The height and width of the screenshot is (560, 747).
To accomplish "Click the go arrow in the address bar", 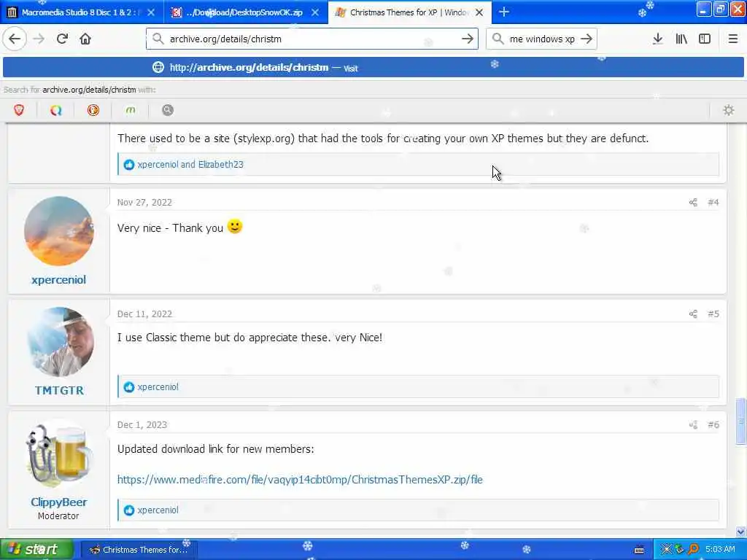I will click(x=468, y=39).
